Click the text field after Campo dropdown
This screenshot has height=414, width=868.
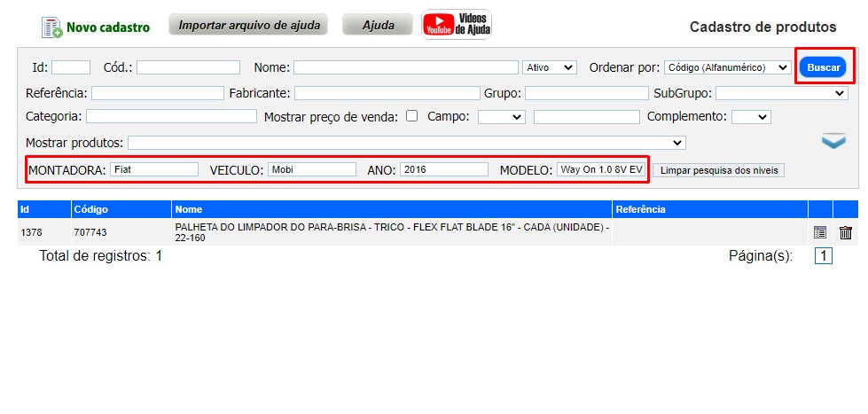[587, 117]
